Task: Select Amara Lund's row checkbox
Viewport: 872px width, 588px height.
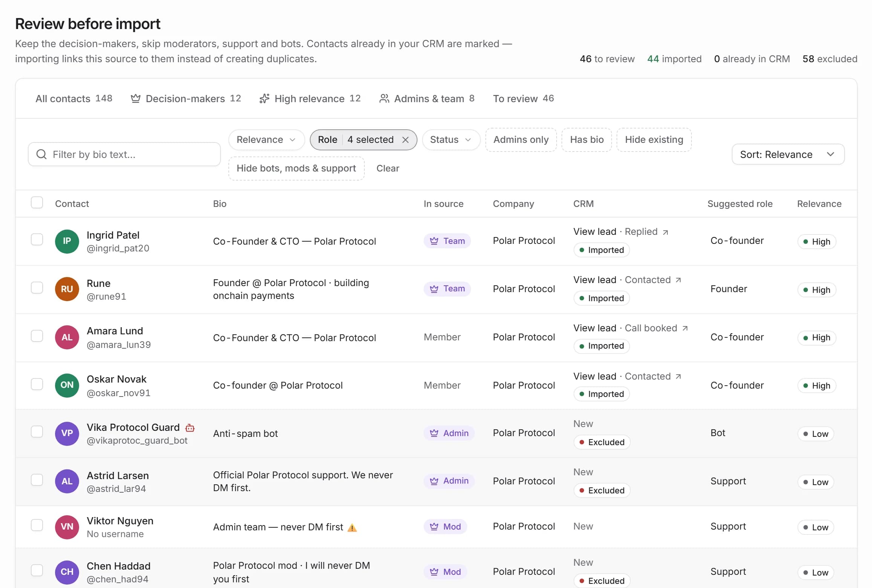Action: (x=37, y=336)
